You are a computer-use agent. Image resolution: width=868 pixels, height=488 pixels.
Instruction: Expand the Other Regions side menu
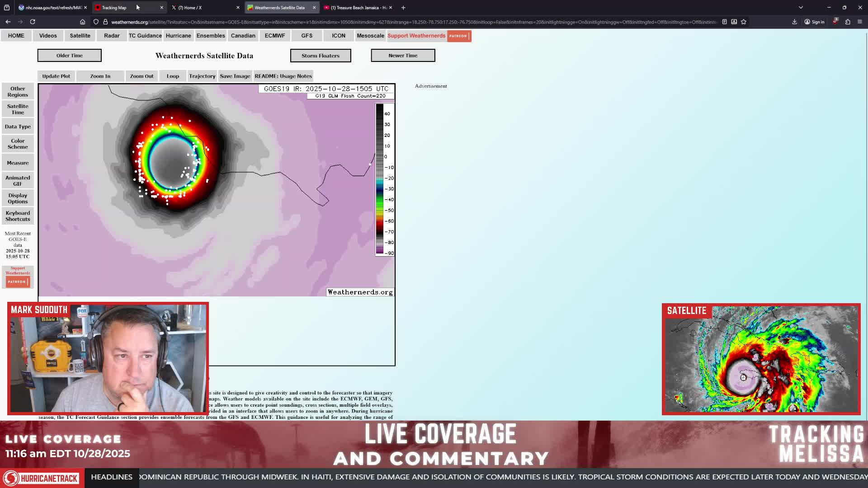click(x=18, y=92)
